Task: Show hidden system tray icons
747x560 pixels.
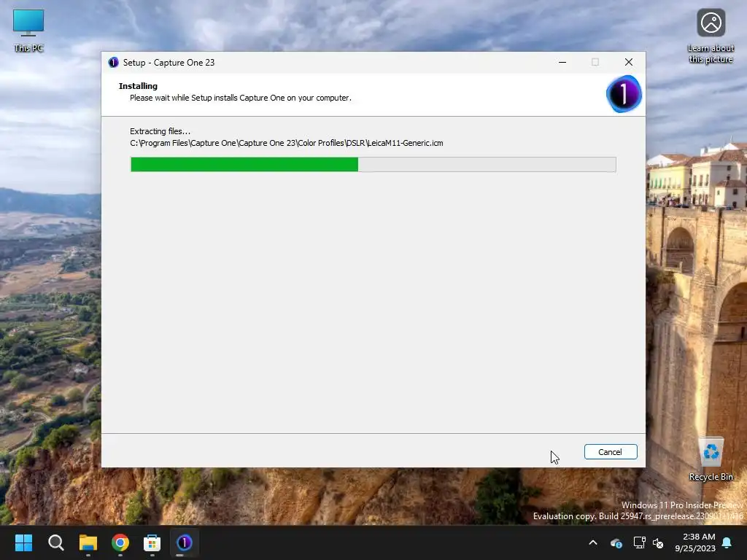Action: (593, 542)
